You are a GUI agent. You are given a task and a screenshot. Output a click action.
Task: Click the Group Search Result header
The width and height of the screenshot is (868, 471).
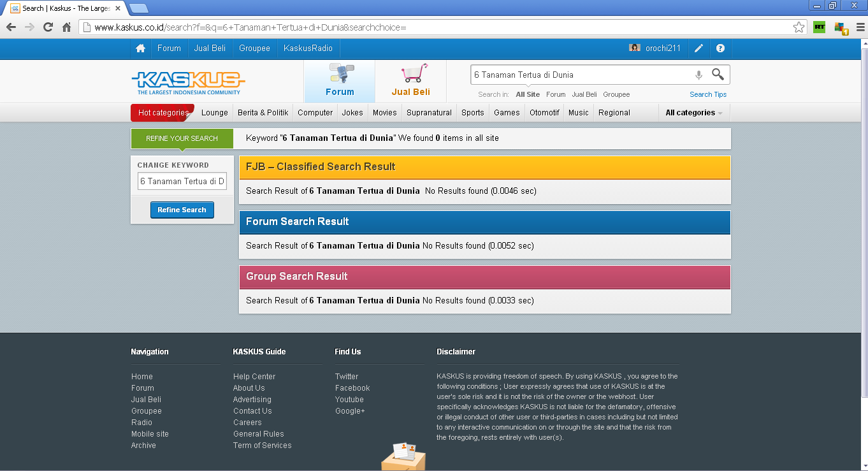485,277
